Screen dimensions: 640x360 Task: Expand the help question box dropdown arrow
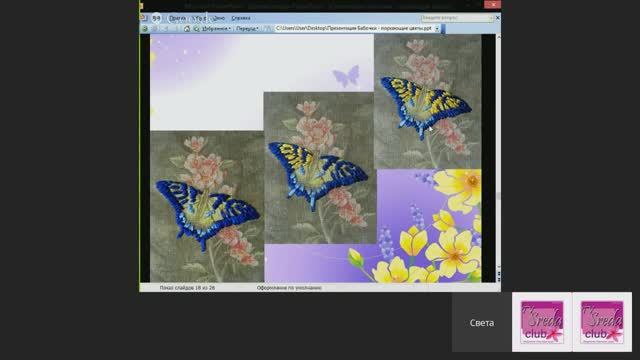[491, 18]
